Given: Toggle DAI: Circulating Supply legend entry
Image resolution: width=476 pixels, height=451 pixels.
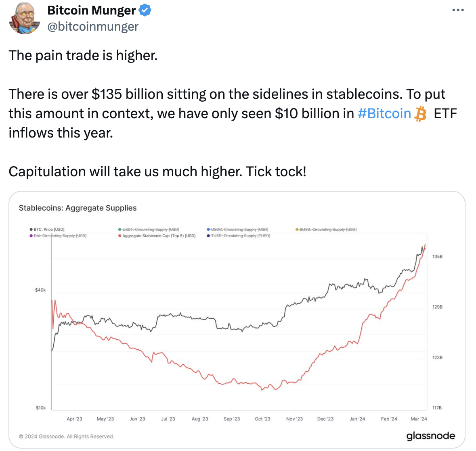Looking at the screenshot, I should (x=58, y=236).
